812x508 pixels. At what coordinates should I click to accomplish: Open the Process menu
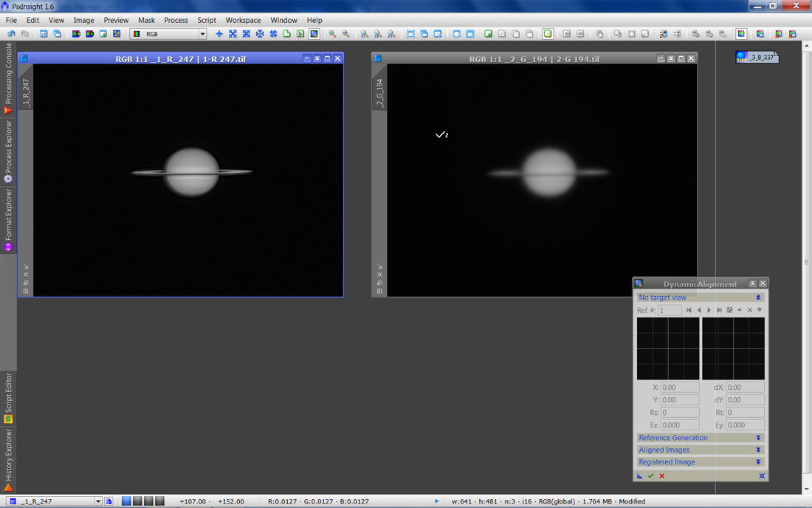pyautogui.click(x=176, y=20)
